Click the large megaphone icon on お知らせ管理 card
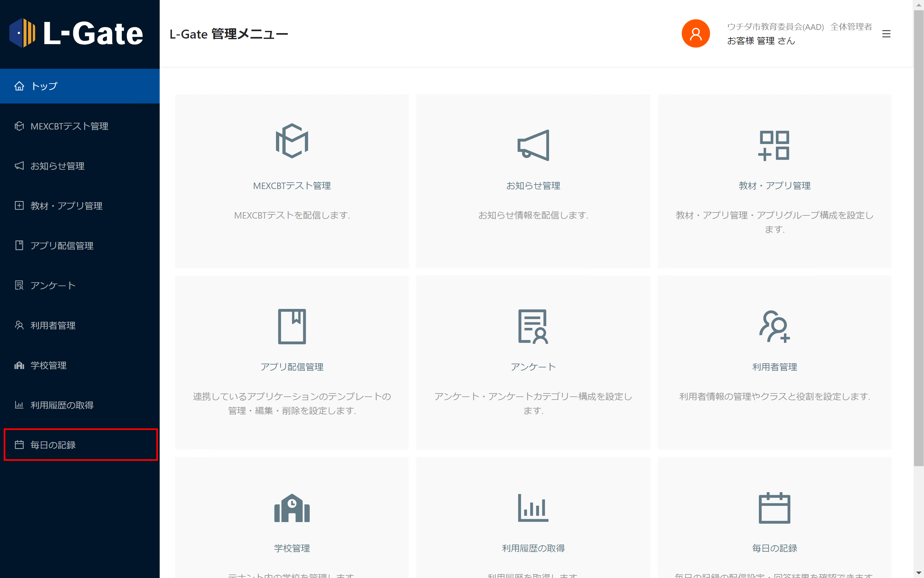This screenshot has height=578, width=924. (533, 145)
